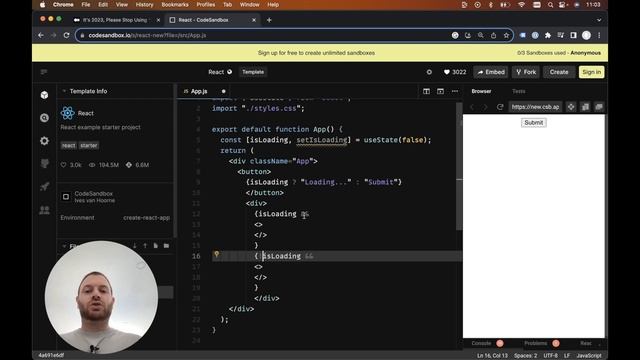
Task: Open the JavaScript language mode selector
Action: coord(589,356)
